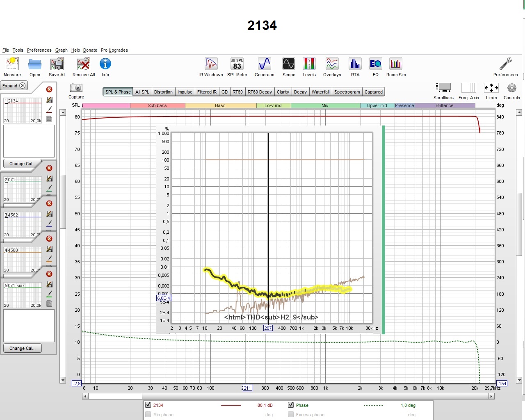Open the File menu
The image size is (525, 420).
coord(6,50)
